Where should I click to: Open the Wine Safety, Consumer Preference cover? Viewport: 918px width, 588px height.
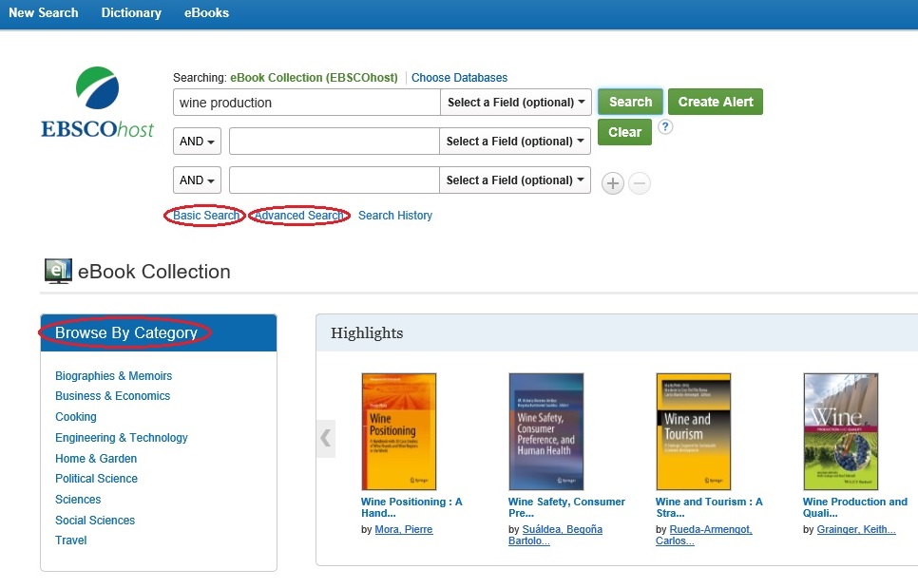coord(546,432)
